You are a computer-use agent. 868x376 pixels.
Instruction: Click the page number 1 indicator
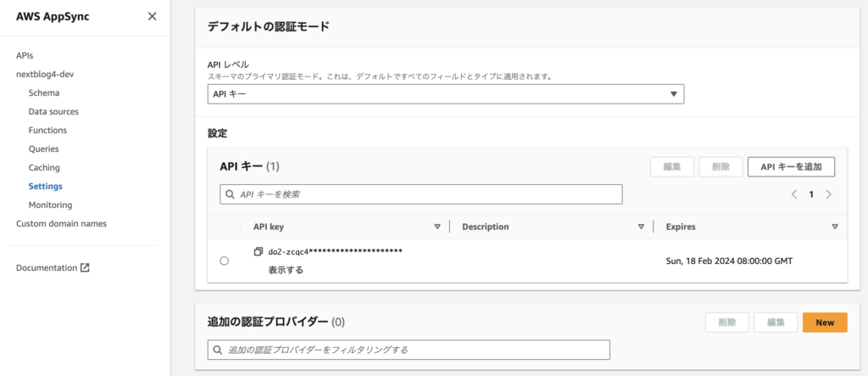tap(811, 194)
